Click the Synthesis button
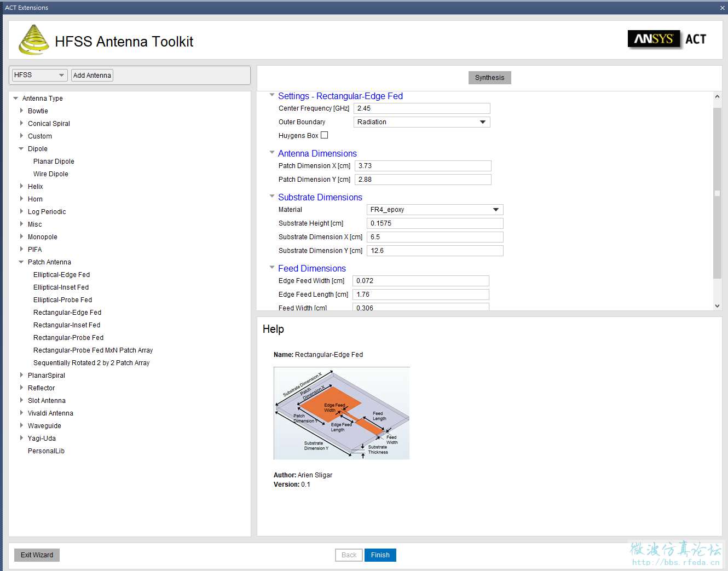 point(490,78)
